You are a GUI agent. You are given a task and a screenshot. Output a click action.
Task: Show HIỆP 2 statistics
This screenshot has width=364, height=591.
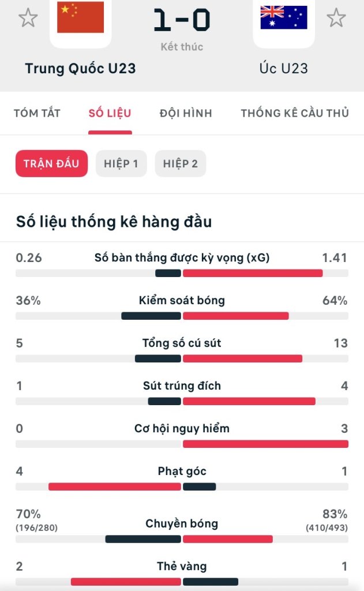pyautogui.click(x=181, y=163)
